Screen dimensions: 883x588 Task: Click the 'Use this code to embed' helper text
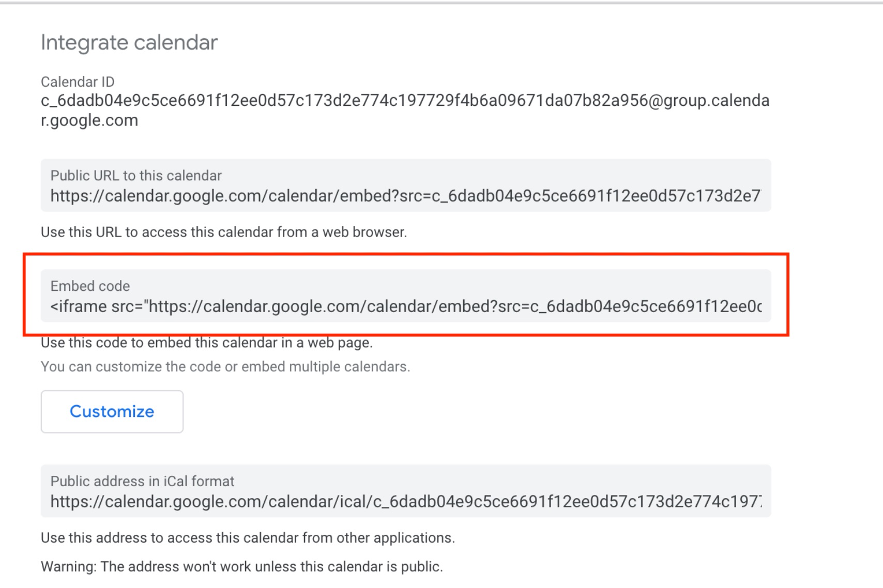pyautogui.click(x=207, y=343)
